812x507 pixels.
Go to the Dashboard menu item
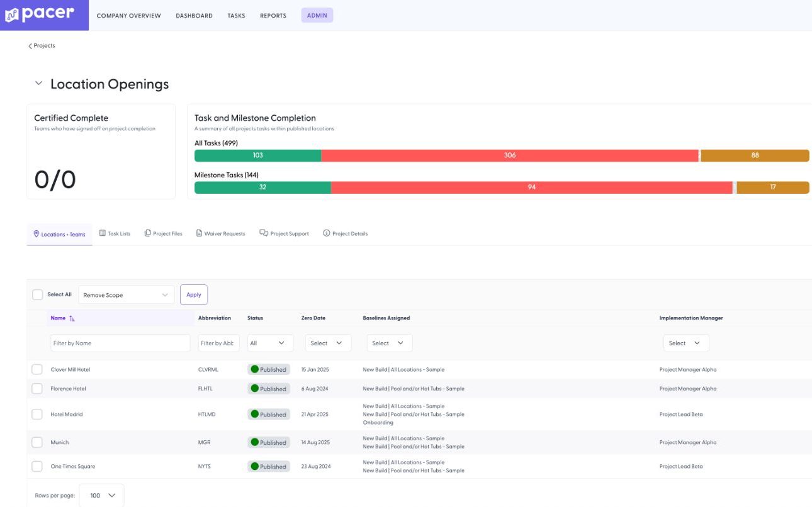(194, 16)
